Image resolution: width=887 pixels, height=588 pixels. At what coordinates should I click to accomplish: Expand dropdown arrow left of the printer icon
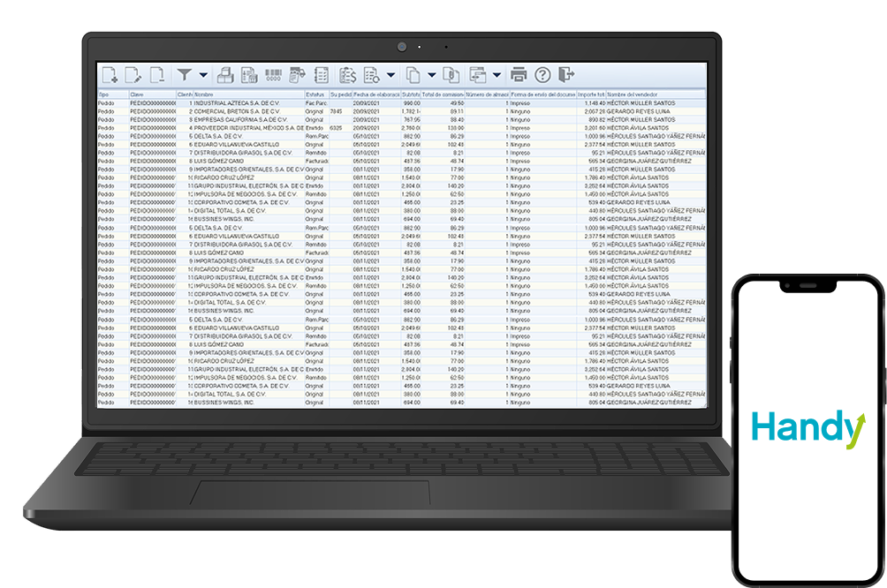click(497, 75)
